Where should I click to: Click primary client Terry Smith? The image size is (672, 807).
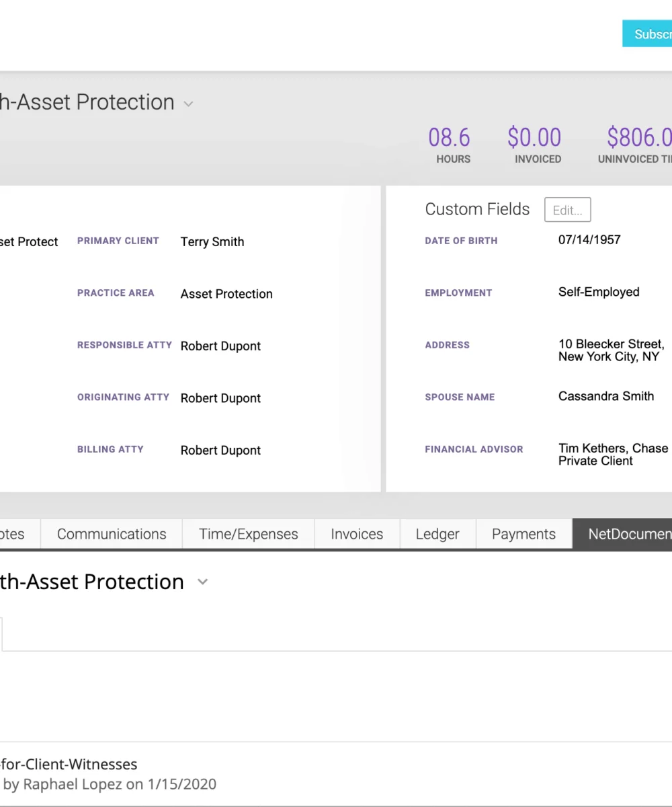[212, 242]
